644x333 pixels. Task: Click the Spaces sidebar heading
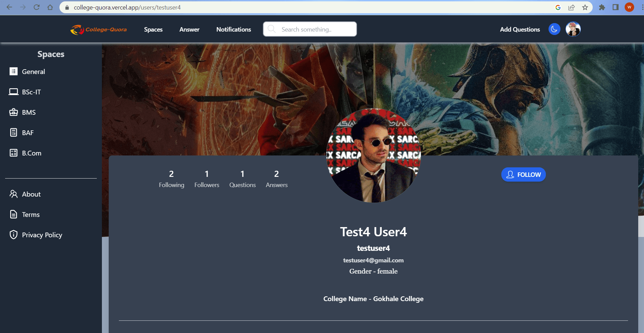click(x=51, y=54)
